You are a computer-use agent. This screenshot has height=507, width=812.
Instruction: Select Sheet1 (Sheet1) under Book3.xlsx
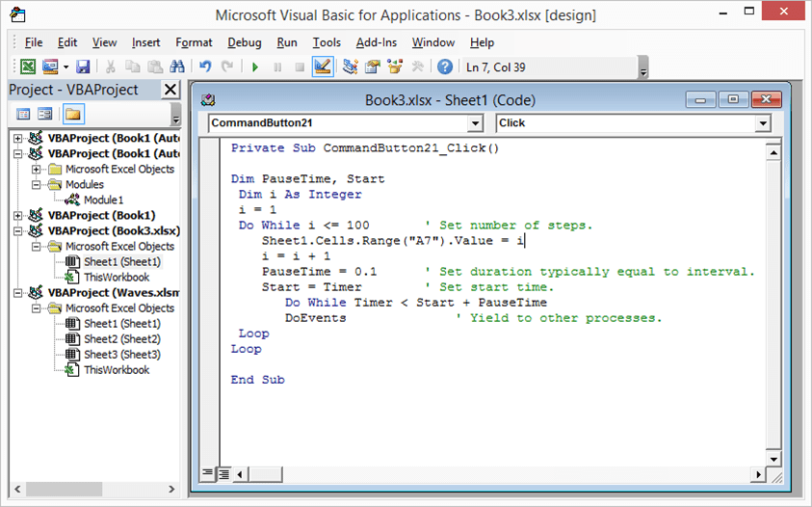(122, 262)
